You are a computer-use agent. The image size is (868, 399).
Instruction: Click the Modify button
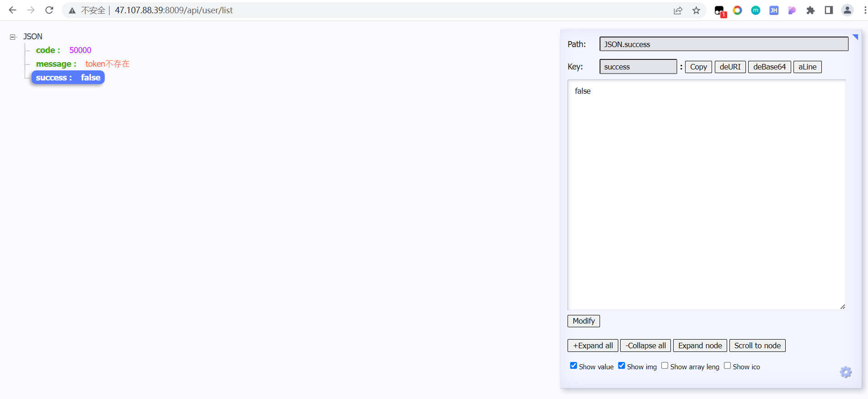pyautogui.click(x=584, y=321)
